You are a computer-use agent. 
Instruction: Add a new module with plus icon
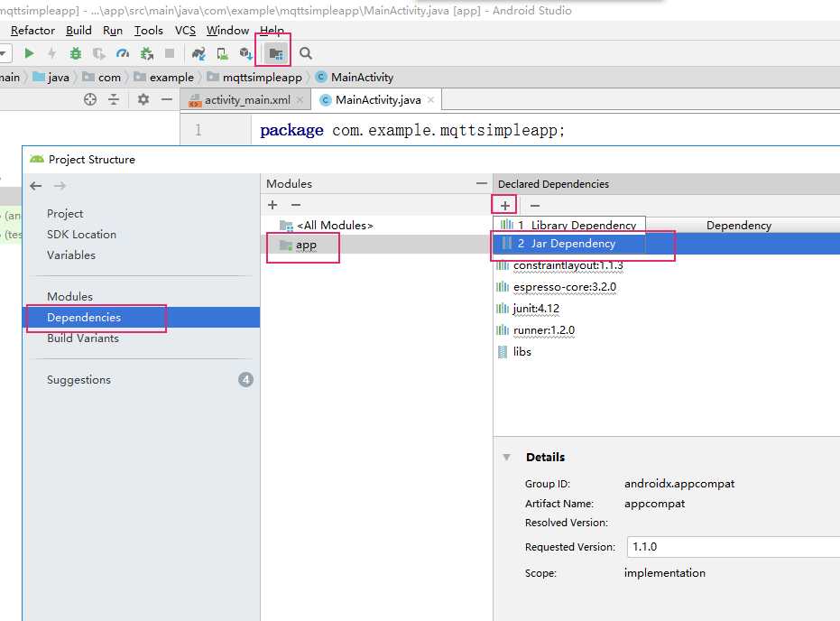point(272,205)
